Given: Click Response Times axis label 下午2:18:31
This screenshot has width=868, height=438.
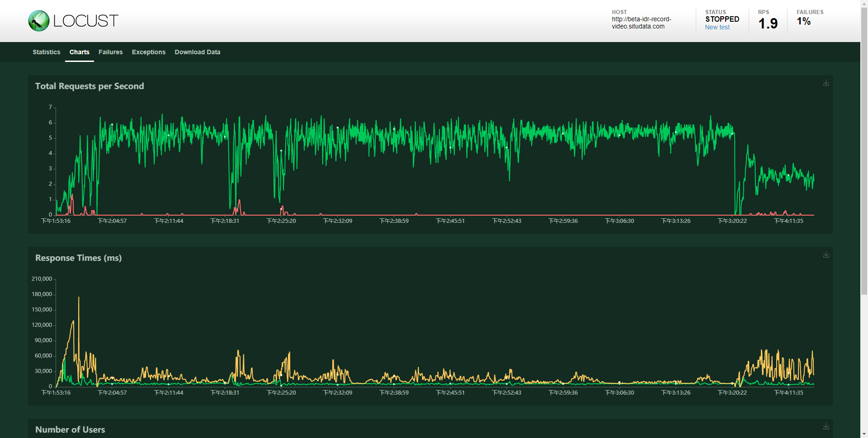Looking at the screenshot, I should [x=225, y=393].
